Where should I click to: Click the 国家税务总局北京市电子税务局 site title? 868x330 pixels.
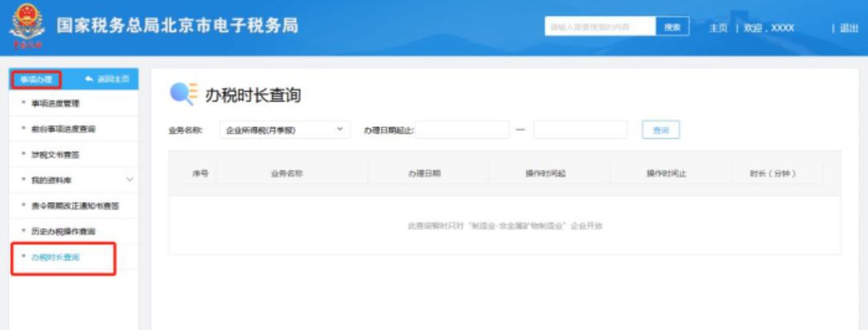(x=177, y=26)
